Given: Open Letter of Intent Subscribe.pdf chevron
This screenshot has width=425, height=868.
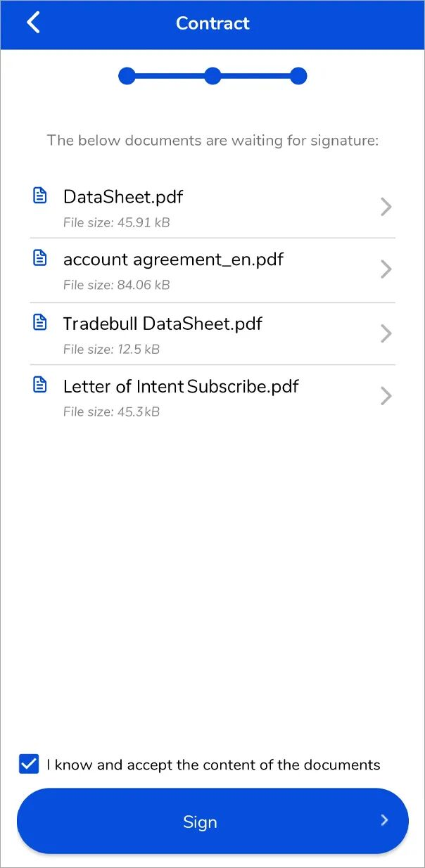Looking at the screenshot, I should (x=386, y=396).
